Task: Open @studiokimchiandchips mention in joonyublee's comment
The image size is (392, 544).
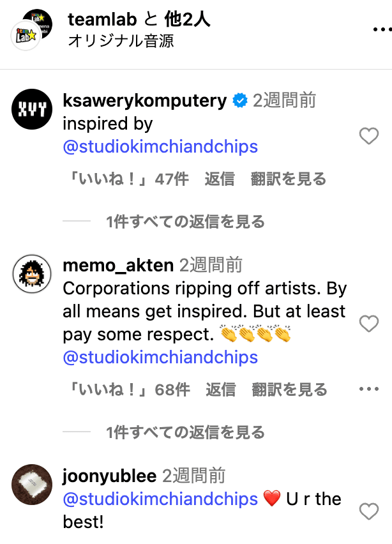Action: click(x=160, y=499)
